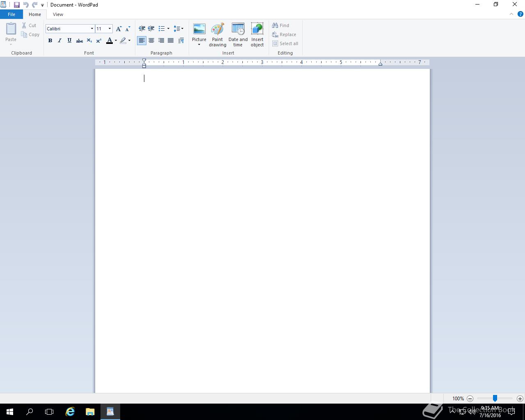
Task: Open the list style dropdown arrow
Action: coord(168,29)
